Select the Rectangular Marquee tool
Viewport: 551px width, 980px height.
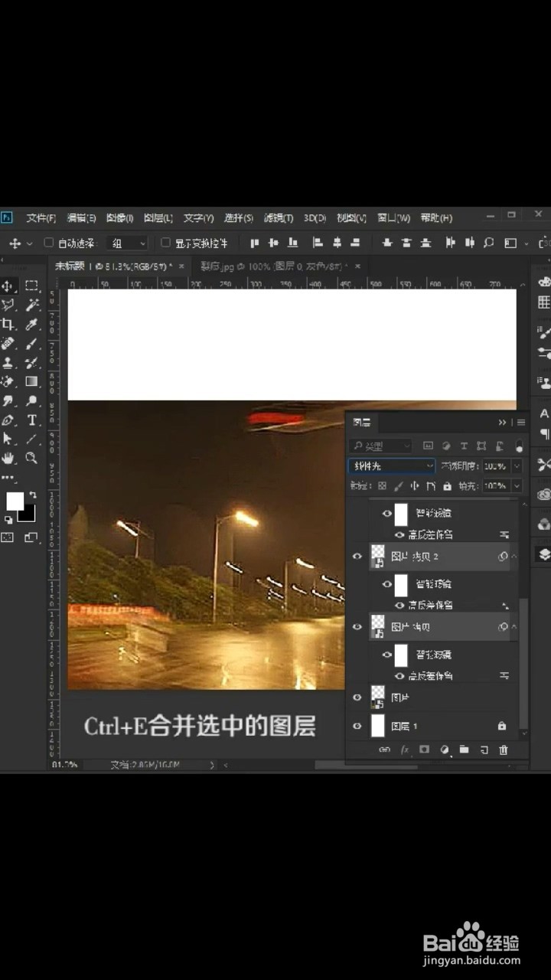coord(31,286)
